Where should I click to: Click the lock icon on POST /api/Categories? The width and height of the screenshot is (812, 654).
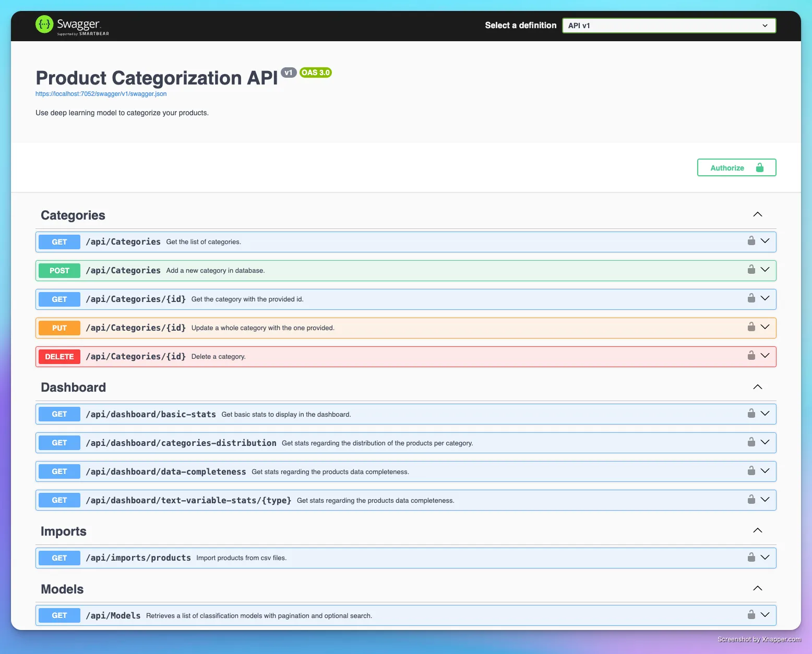pyautogui.click(x=751, y=270)
